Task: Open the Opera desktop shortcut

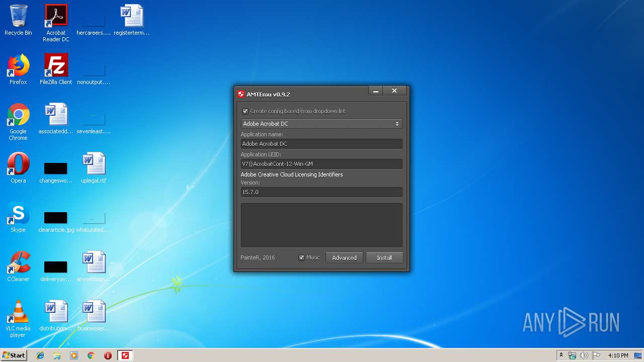Action: (18, 168)
